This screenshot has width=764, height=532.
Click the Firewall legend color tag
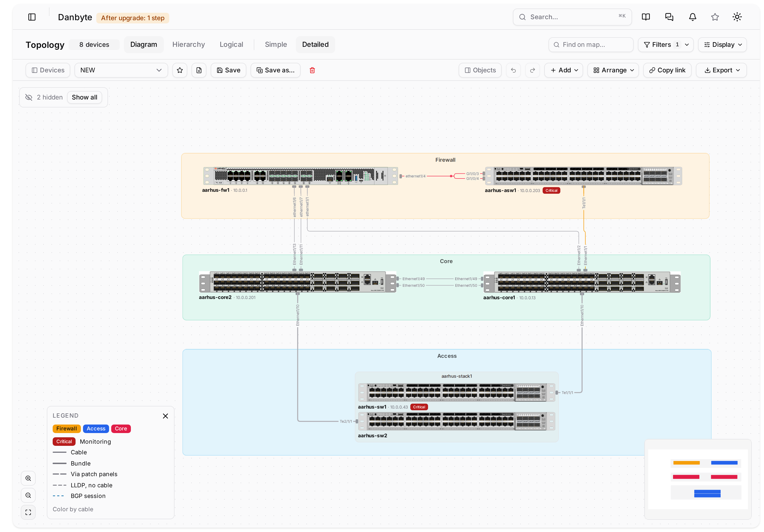pos(67,429)
